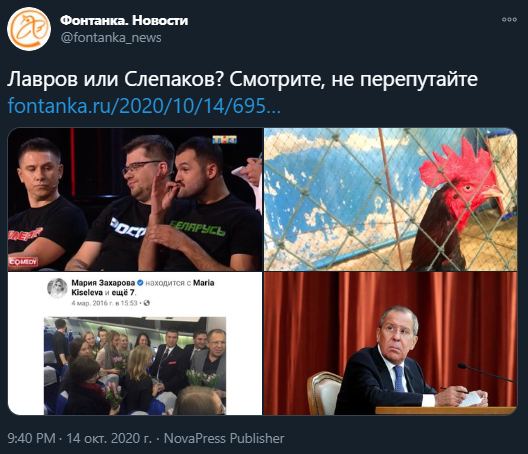The height and width of the screenshot is (454, 528).
Task: Click the NovaPress Publisher source label
Action: click(224, 438)
